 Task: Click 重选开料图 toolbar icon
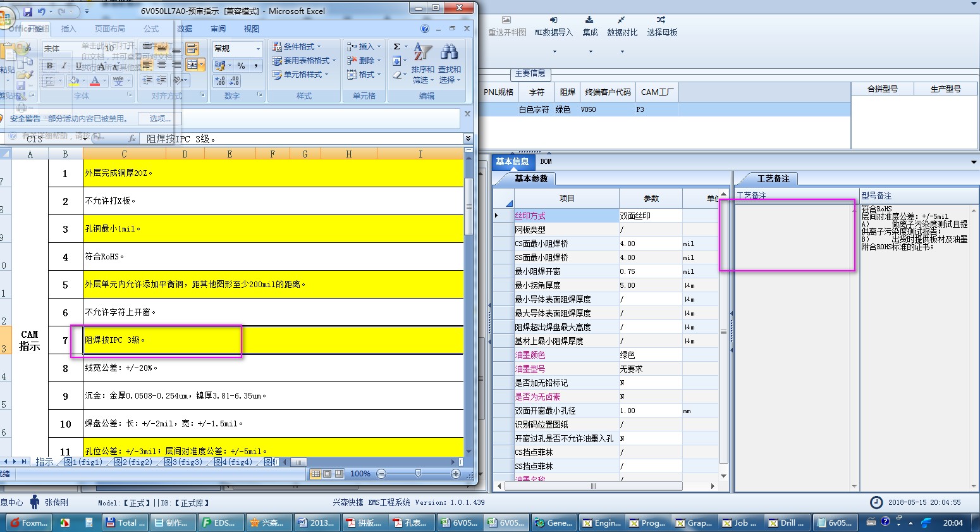(507, 27)
